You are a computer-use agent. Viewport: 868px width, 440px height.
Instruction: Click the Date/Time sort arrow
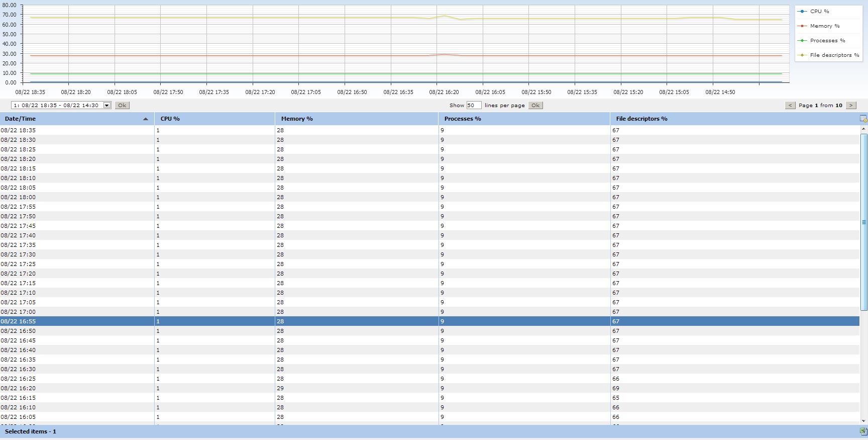tap(146, 119)
